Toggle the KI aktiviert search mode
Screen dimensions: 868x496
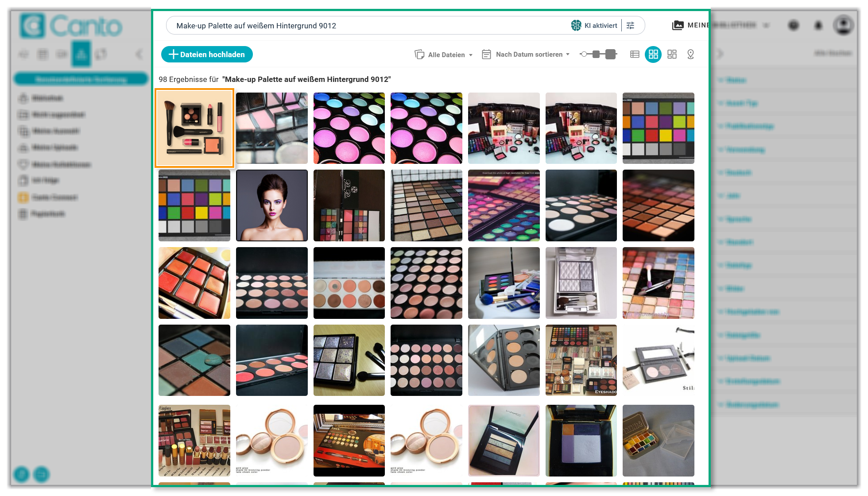coord(601,26)
